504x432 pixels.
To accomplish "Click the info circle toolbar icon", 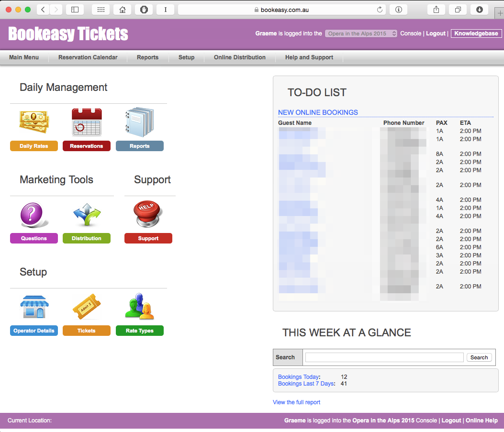I will coord(399,10).
